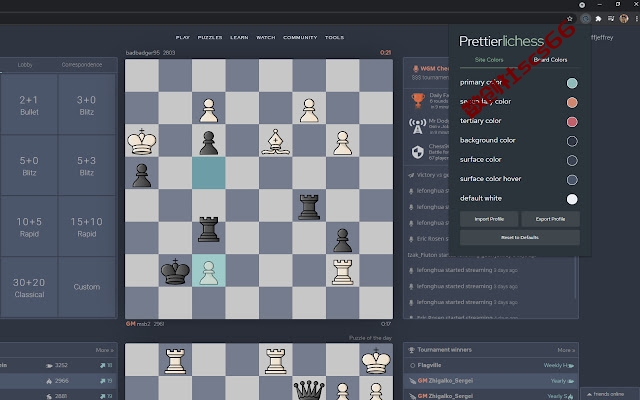Pick the tertiary color swatch

[x=572, y=122]
